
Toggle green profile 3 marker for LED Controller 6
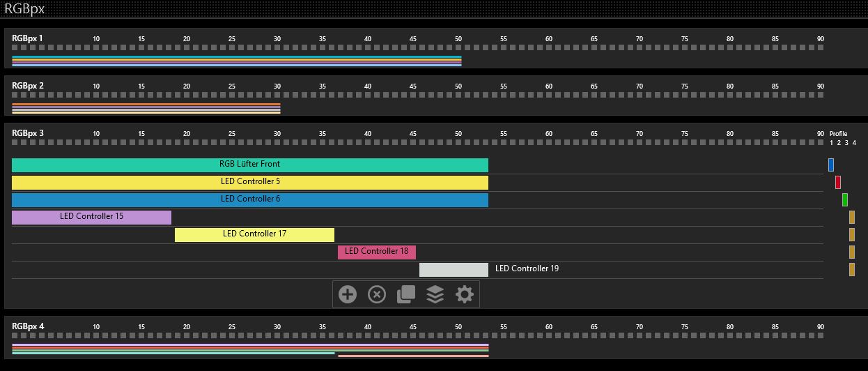click(845, 199)
